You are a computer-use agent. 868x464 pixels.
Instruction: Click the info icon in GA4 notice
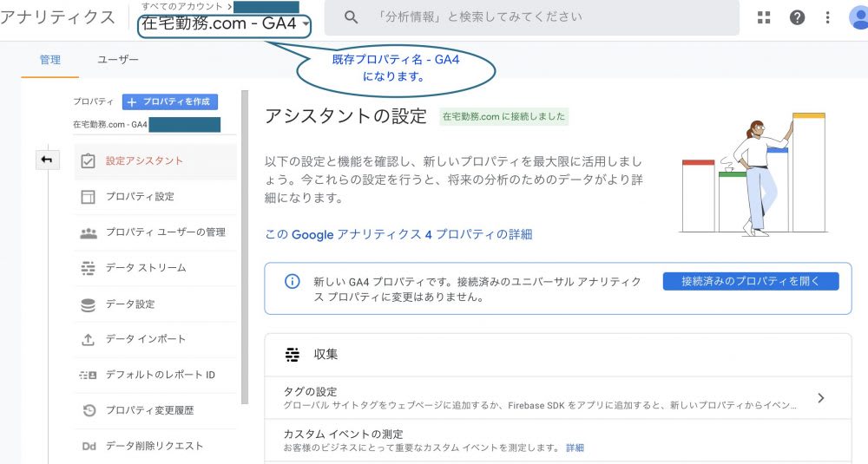pos(293,282)
